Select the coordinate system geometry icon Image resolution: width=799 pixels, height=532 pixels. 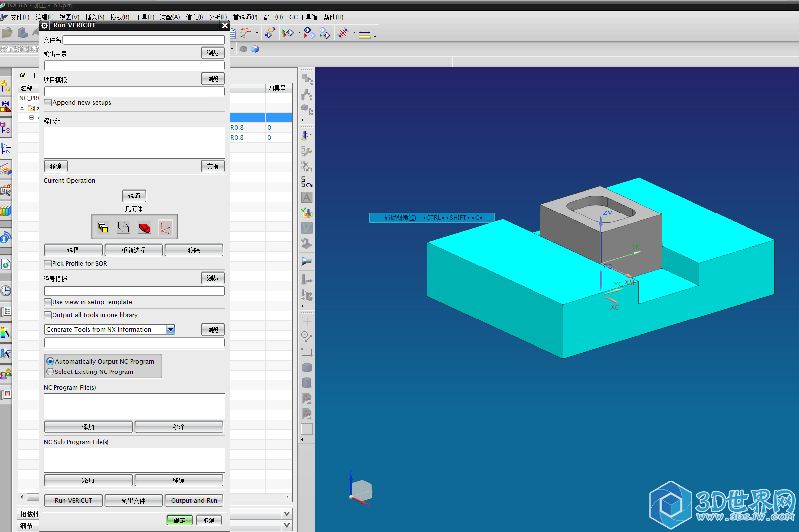point(165,228)
